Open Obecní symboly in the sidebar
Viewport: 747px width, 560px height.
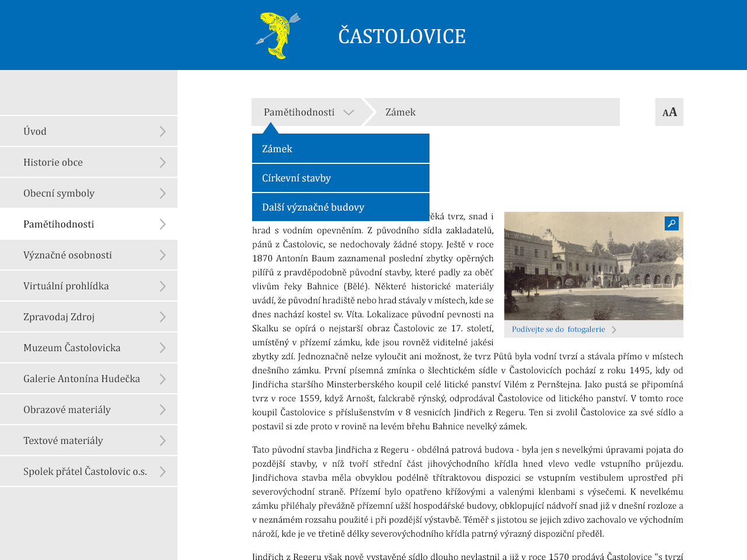(89, 193)
